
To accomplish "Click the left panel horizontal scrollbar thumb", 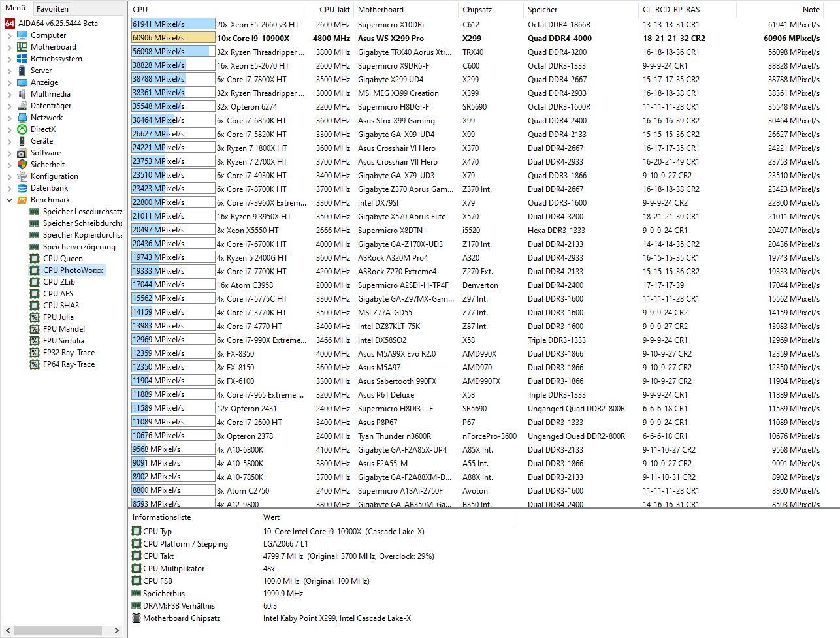I will (57, 630).
